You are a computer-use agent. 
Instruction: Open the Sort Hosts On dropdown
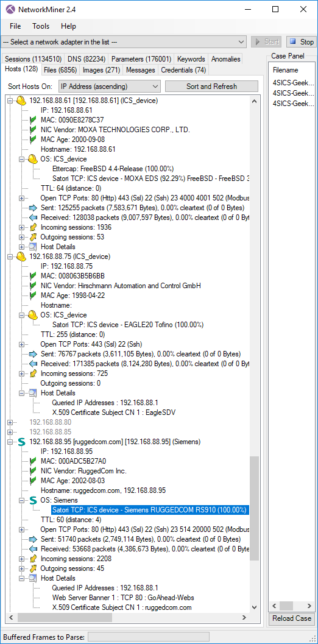point(109,87)
